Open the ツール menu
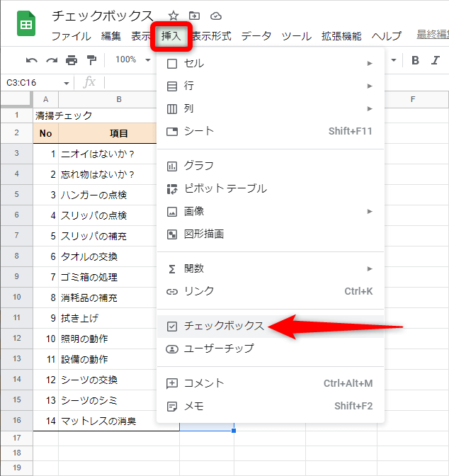 (x=296, y=36)
